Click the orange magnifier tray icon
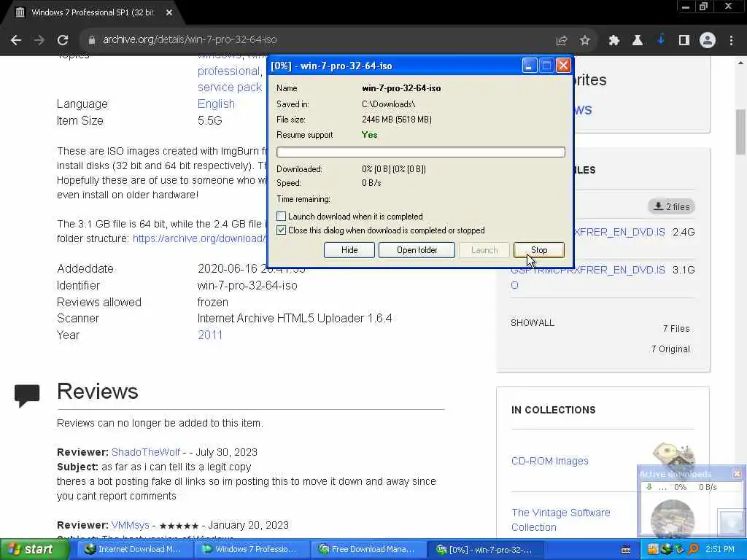 [693, 550]
